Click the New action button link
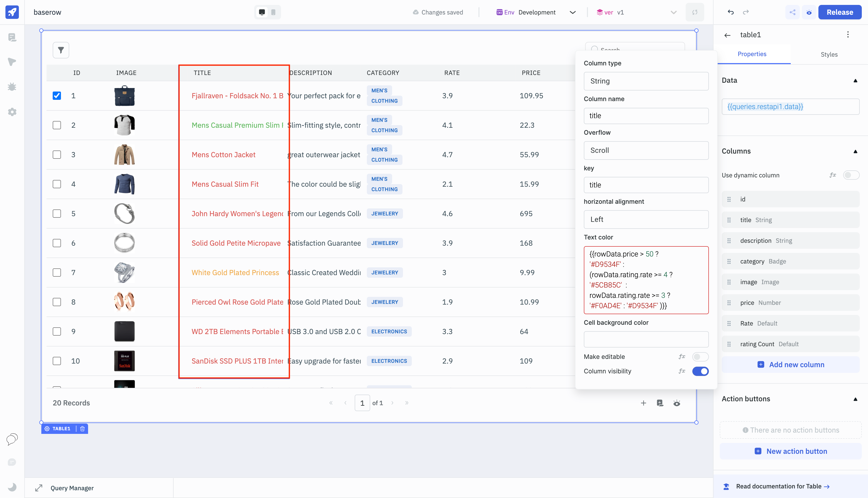Image resolution: width=868 pixels, height=498 pixels. pos(796,451)
